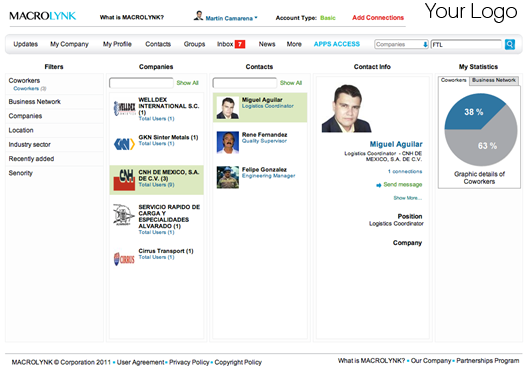The height and width of the screenshot is (381, 528).
Task: Click the Show More... link
Action: [408, 198]
